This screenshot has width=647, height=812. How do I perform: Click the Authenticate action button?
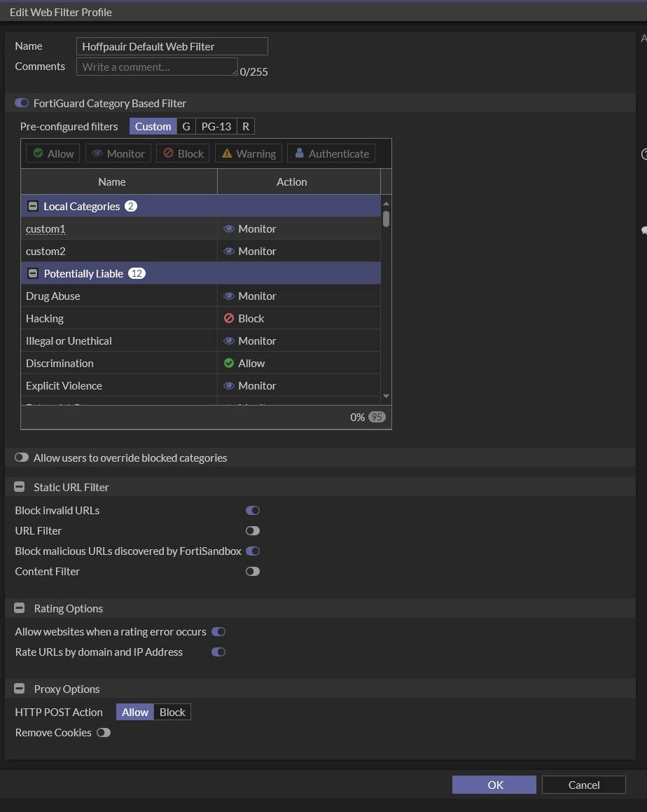click(x=331, y=154)
